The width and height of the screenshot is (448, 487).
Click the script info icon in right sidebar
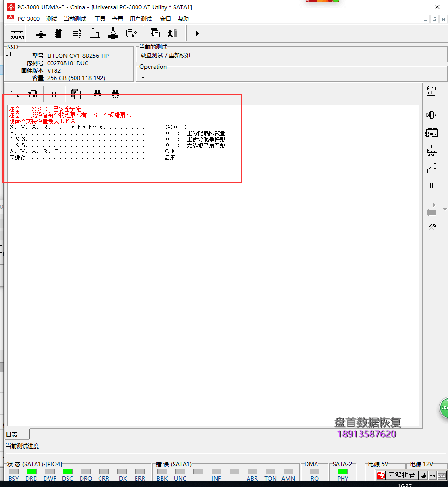[432, 91]
